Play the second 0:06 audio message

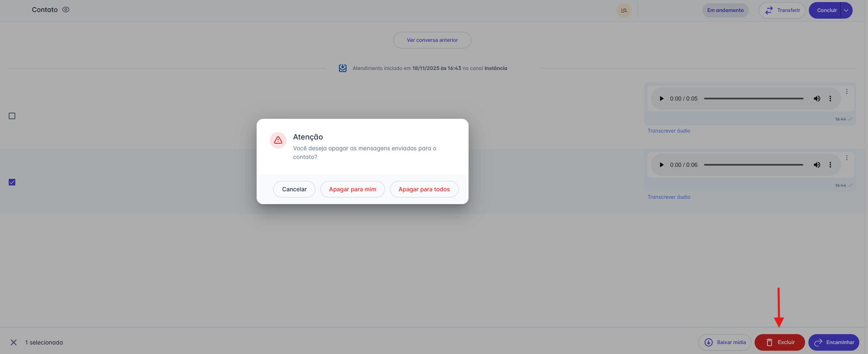[661, 165]
